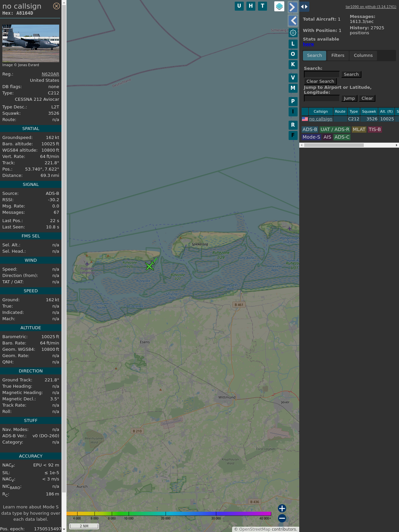Close the selected aircraft info panel
The width and height of the screenshot is (399, 532).
[57, 6]
